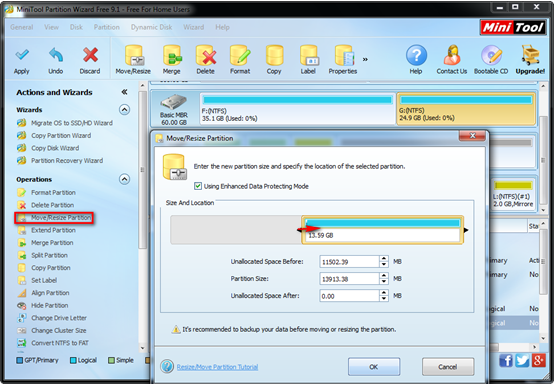Image resolution: width=554 pixels, height=384 pixels.
Task: Increase Unallocated Space After value
Action: click(384, 293)
